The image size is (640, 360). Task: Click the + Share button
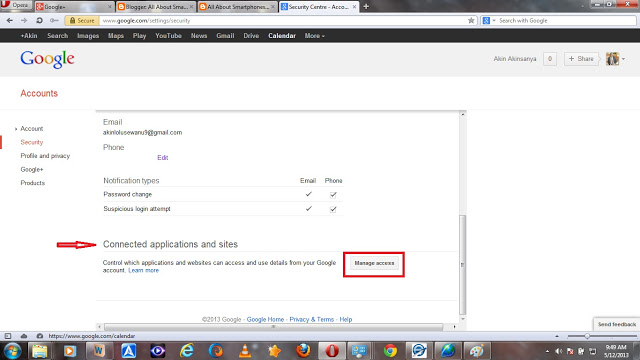[x=581, y=59]
